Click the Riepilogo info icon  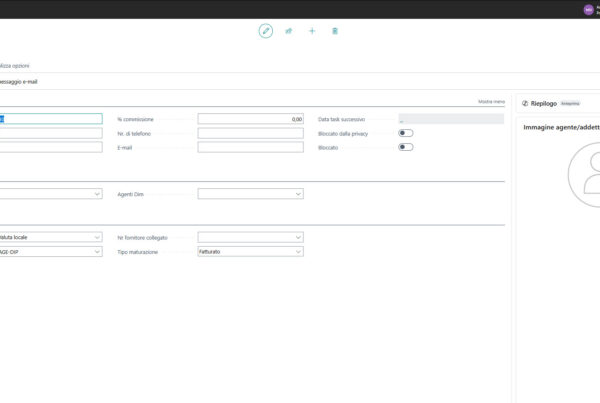525,103
